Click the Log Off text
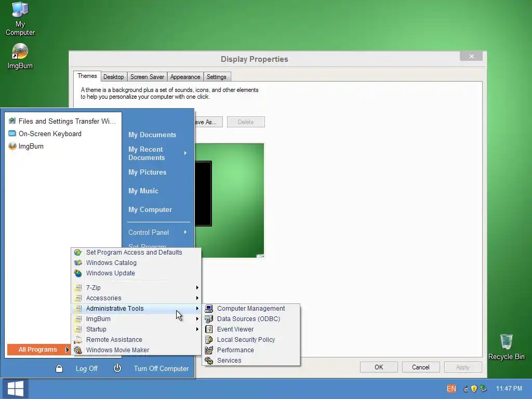532x399 pixels. pyautogui.click(x=87, y=368)
